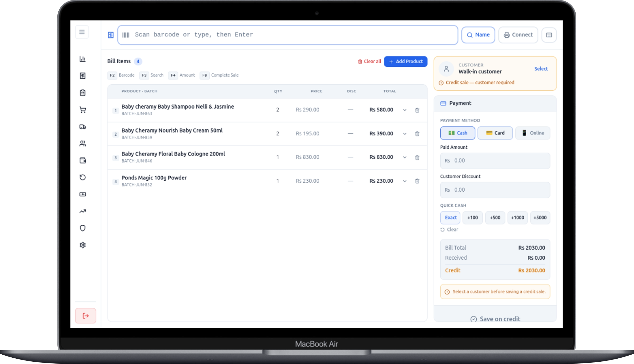
Task: Click Ponds Magic 100g Powder product name
Action: [x=154, y=178]
